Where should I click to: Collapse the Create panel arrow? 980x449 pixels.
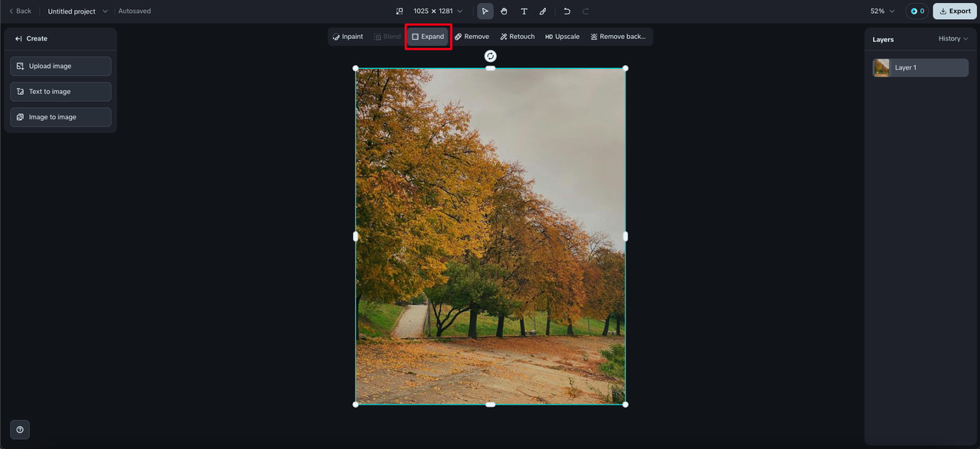click(18, 38)
